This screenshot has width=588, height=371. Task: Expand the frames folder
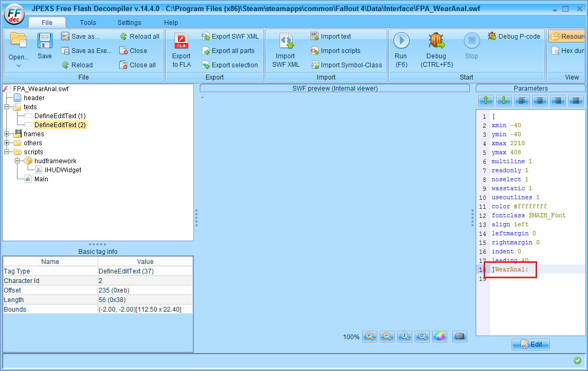click(x=7, y=134)
